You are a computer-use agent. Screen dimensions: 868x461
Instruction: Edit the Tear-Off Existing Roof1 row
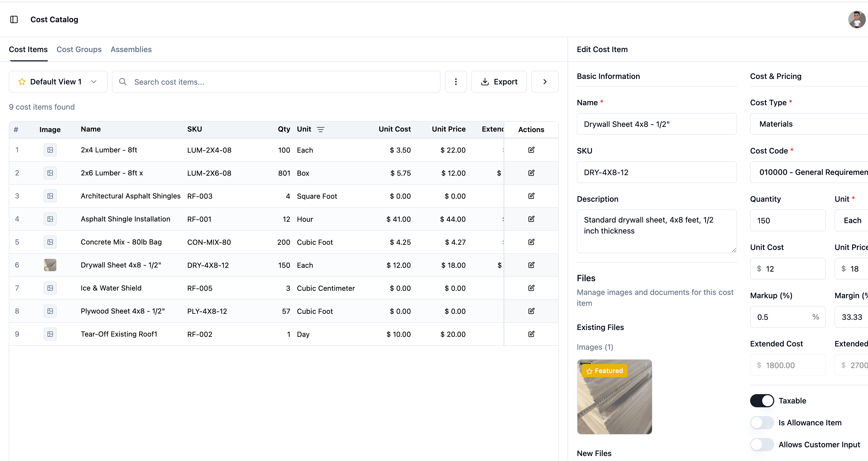[531, 334]
